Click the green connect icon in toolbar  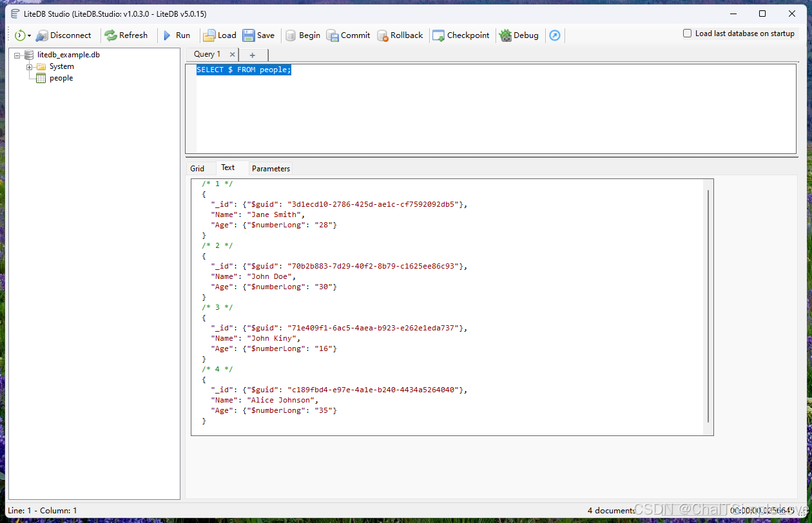coord(20,35)
